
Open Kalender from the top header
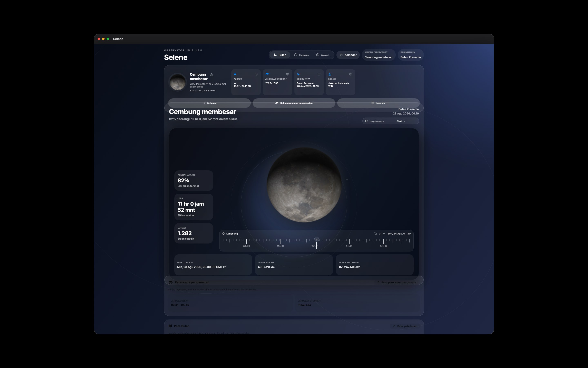348,55
